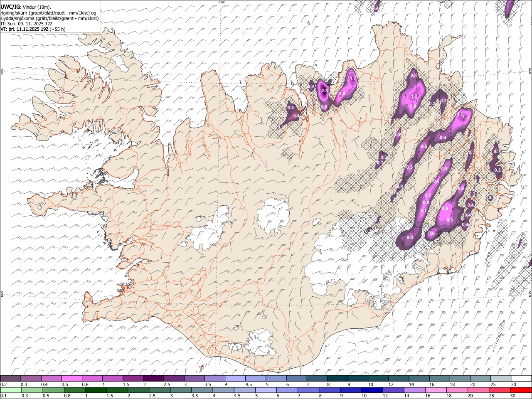Select the bright red swatch at 30 in lower scale
The image size is (532, 399).
pos(521,390)
